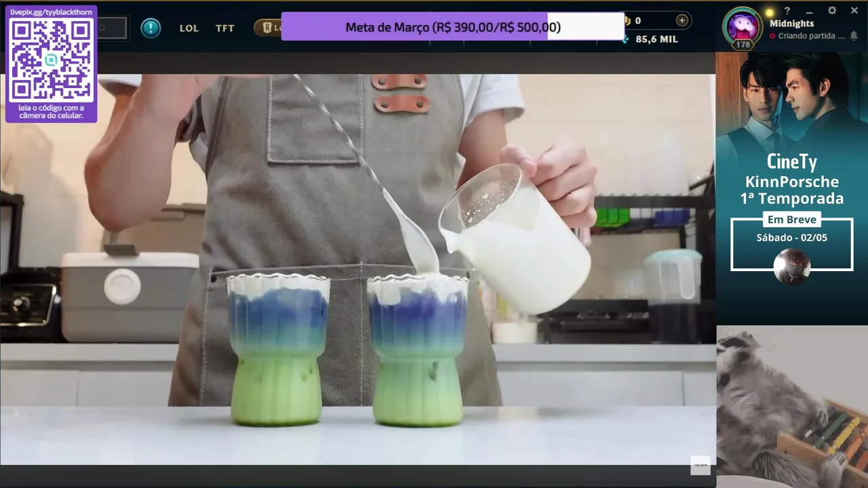Open the LOL tab
Image resolution: width=868 pixels, height=488 pixels.
(x=189, y=28)
